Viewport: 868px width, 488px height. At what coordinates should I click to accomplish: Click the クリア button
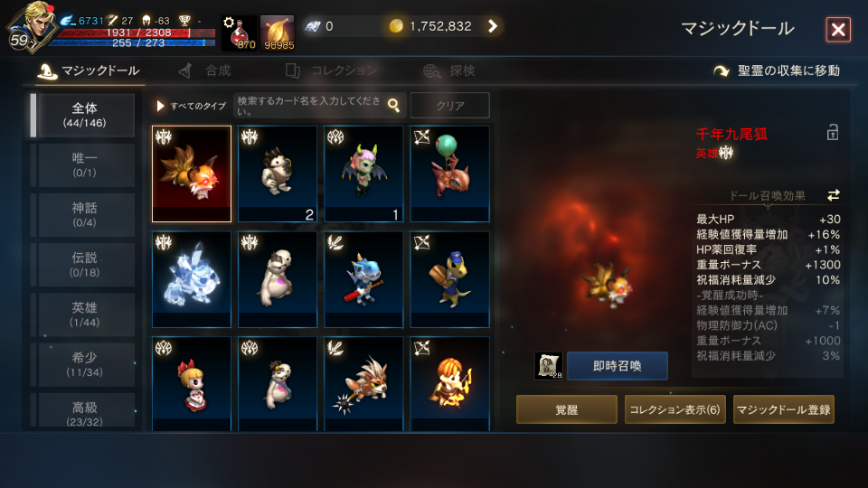(450, 105)
